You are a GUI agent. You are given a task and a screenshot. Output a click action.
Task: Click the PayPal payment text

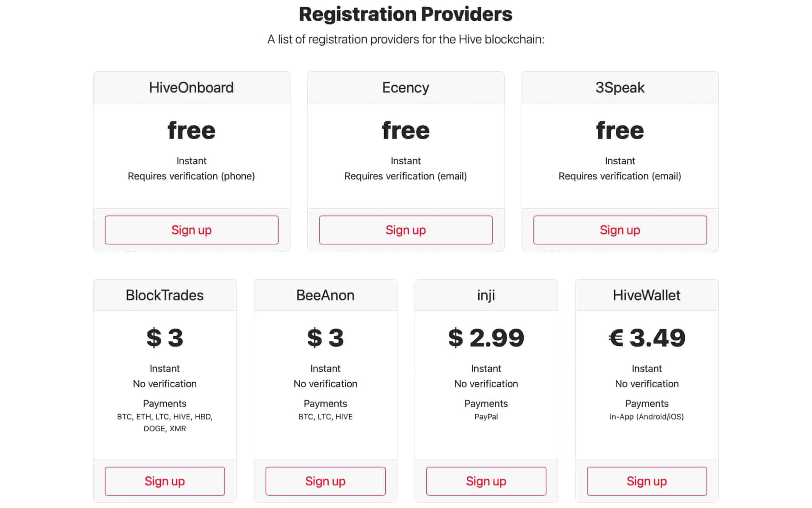tap(486, 417)
